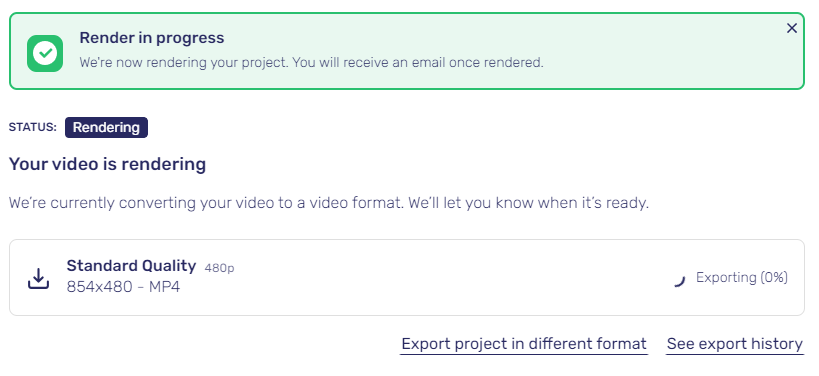The image size is (819, 376).
Task: Click 'different format' words in export link
Action: pyautogui.click(x=588, y=344)
